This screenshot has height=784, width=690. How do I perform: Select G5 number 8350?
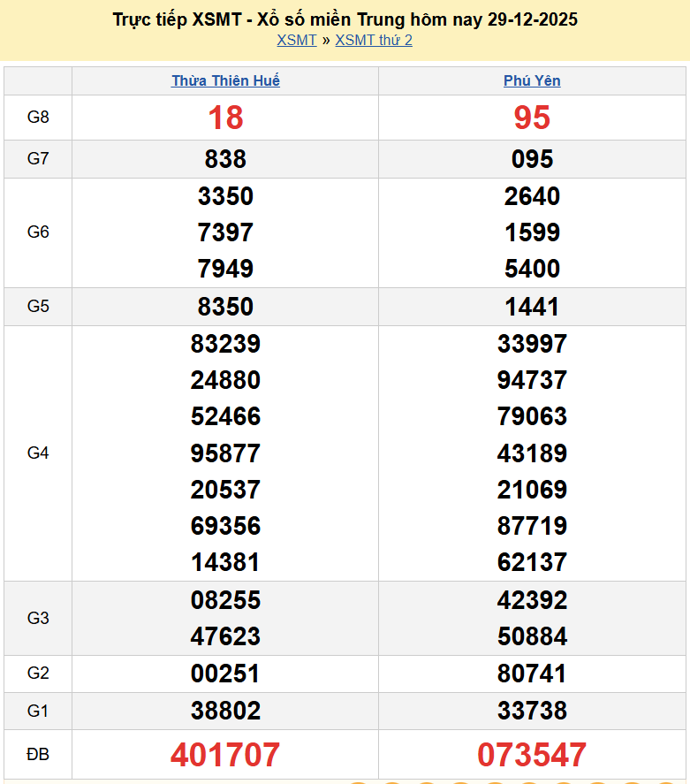225,307
